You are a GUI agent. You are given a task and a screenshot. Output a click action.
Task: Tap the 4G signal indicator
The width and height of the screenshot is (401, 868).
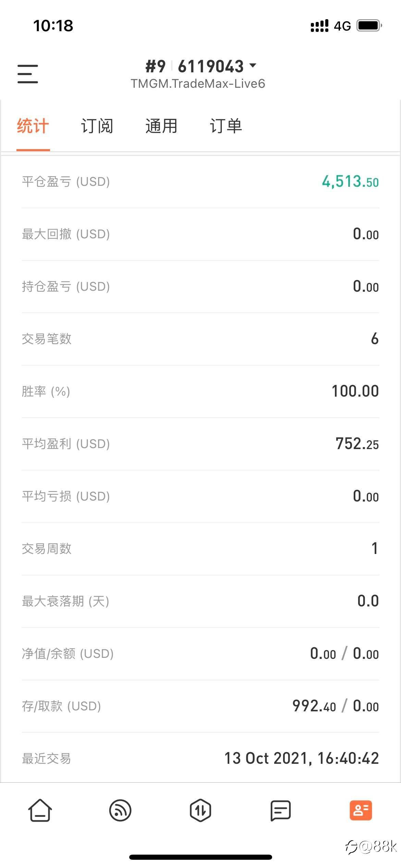[342, 26]
